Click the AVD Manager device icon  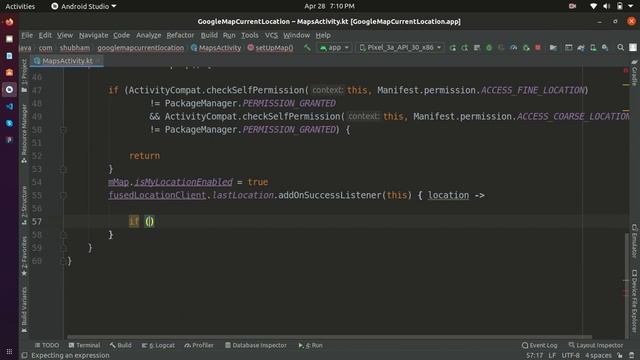[593, 48]
